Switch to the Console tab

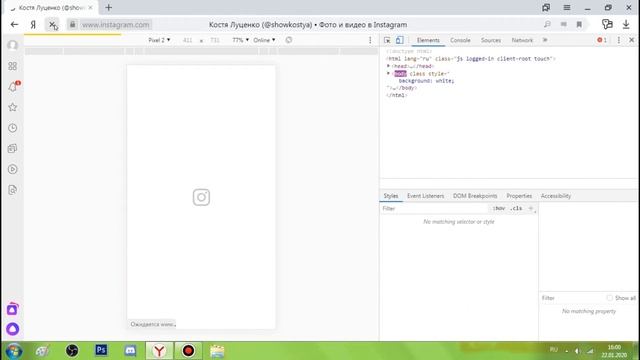coord(460,40)
